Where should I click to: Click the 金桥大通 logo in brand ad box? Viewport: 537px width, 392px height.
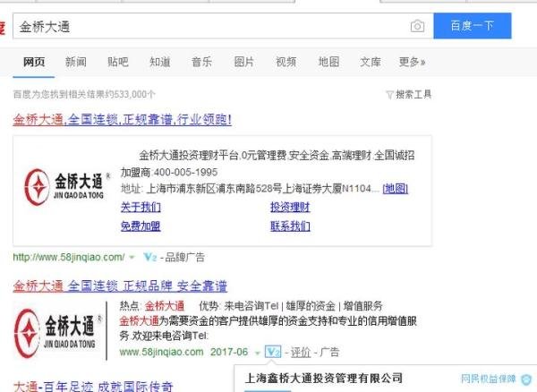68,186
